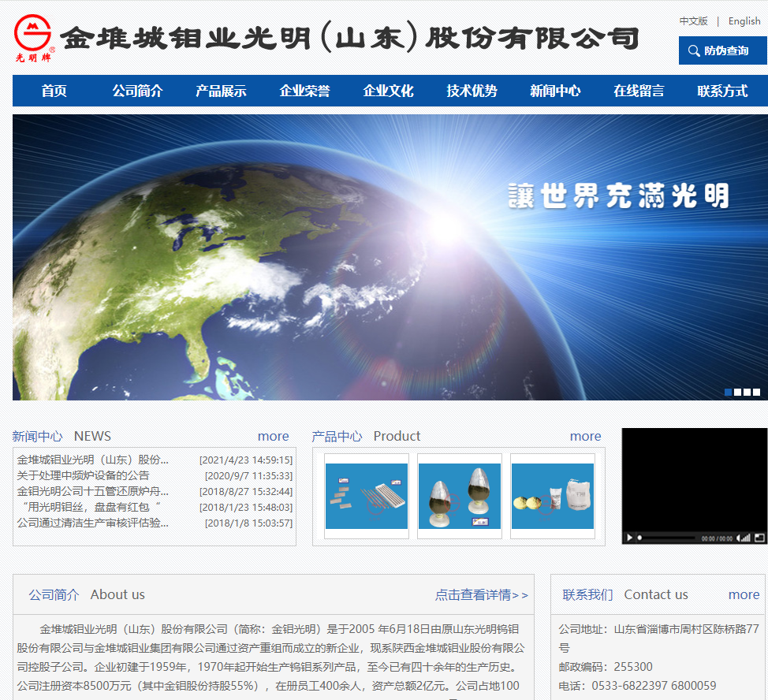The height and width of the screenshot is (700, 768).
Task: Click the news date [2021/4/23 14:59:15]
Action: (x=246, y=460)
